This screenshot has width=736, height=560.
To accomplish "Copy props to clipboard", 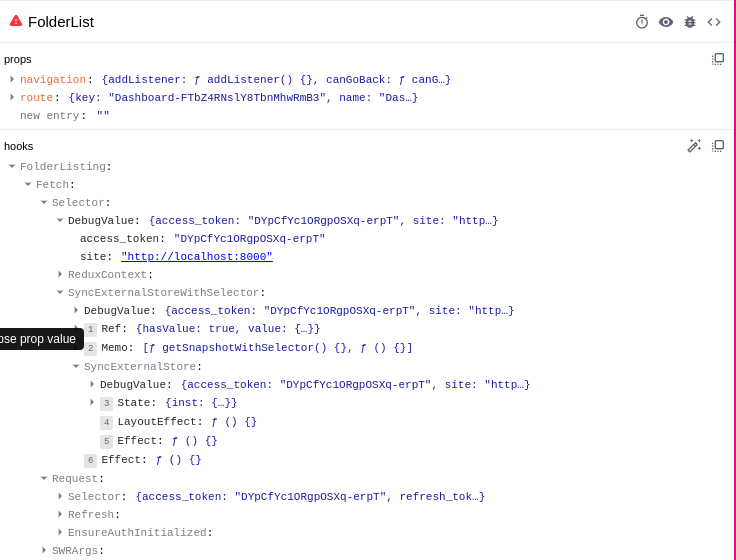I will pyautogui.click(x=718, y=59).
